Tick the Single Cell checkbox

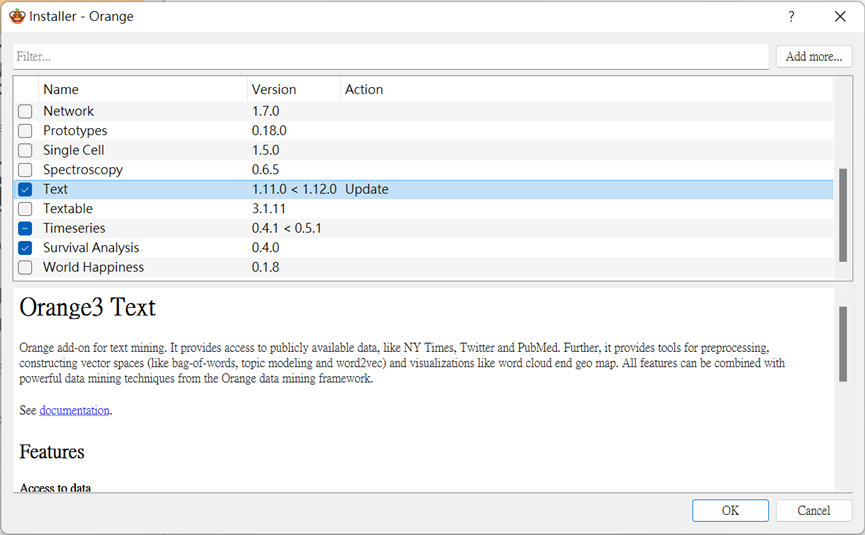click(x=25, y=151)
